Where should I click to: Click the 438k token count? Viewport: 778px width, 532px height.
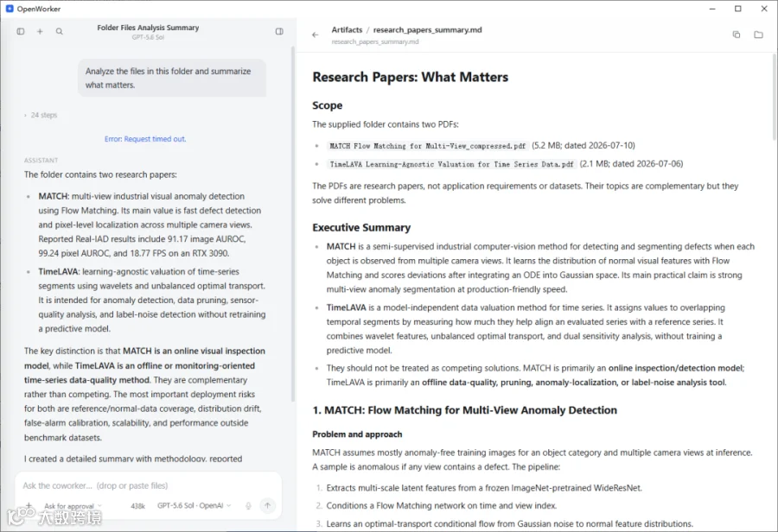[x=137, y=506]
